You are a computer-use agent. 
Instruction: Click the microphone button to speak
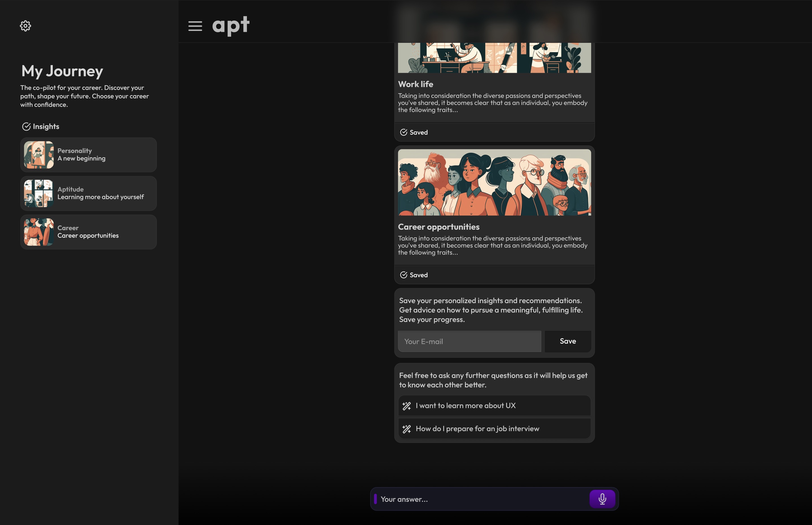coord(602,499)
